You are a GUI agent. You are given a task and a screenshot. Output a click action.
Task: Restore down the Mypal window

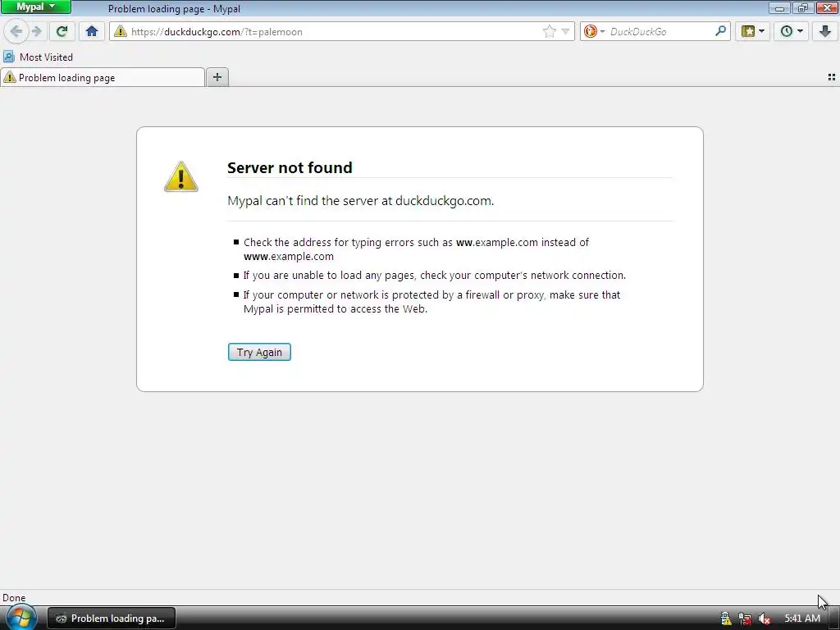point(802,7)
